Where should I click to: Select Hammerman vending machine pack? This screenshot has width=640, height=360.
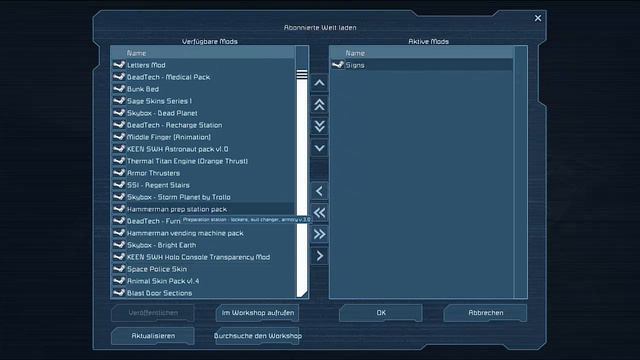click(203, 233)
